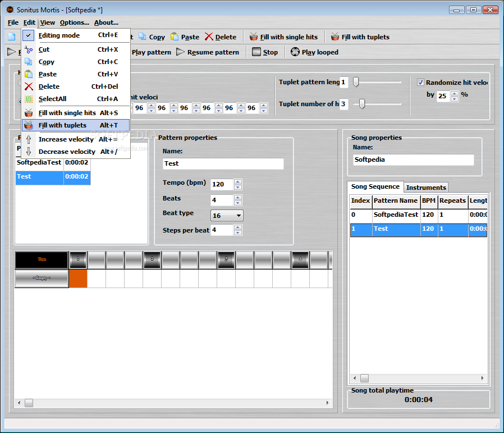Click Increase velocity up-arrow icon
Viewport: 504px width, 433px height.
click(29, 139)
